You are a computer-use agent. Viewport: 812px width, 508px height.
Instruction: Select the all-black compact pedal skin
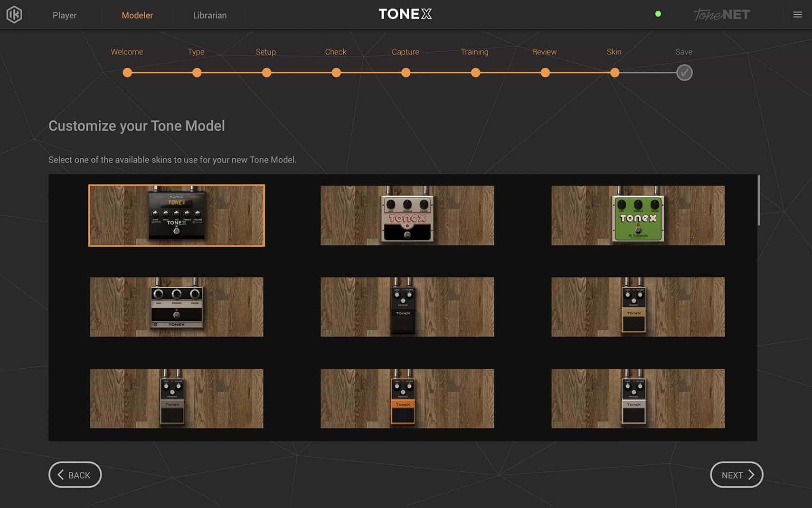point(407,307)
